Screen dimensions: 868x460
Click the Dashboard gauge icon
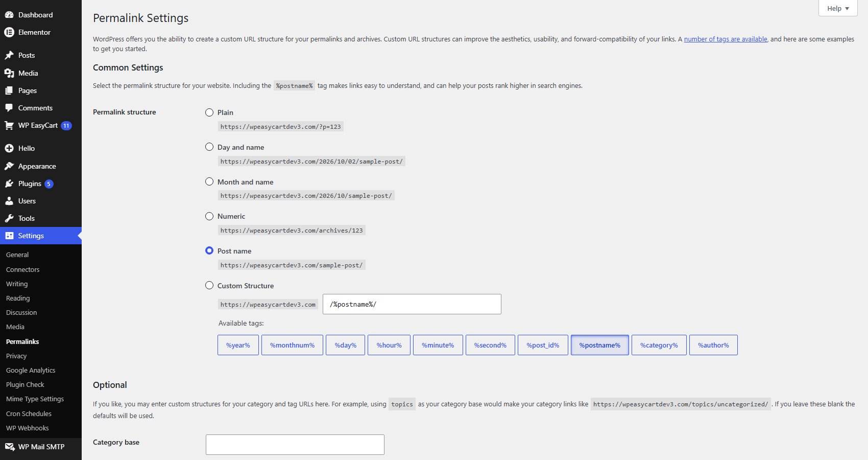click(x=9, y=15)
